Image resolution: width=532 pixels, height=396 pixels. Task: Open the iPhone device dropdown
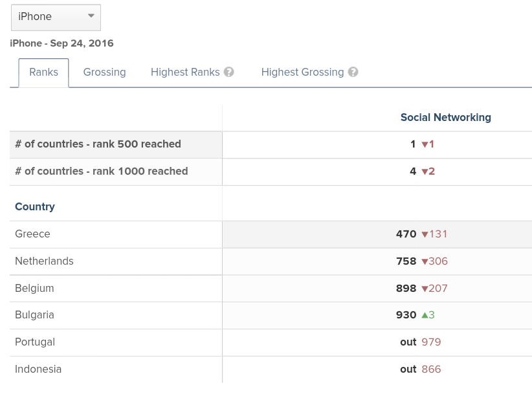[56, 17]
